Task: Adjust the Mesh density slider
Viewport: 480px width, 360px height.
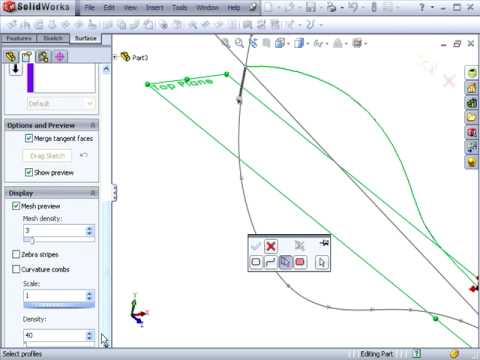Action: [x=31, y=240]
